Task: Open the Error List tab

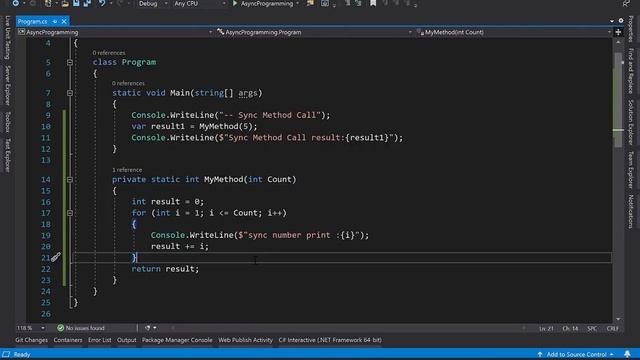Action: 100,340
